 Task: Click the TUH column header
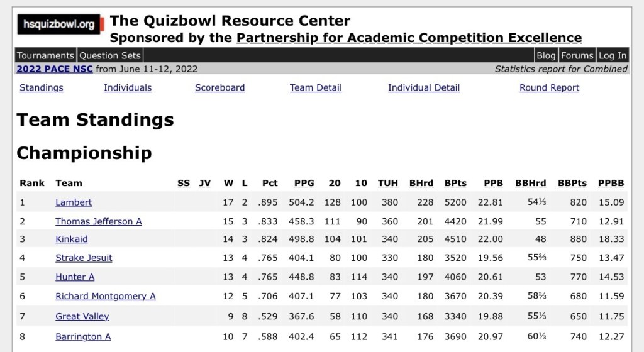pos(388,184)
